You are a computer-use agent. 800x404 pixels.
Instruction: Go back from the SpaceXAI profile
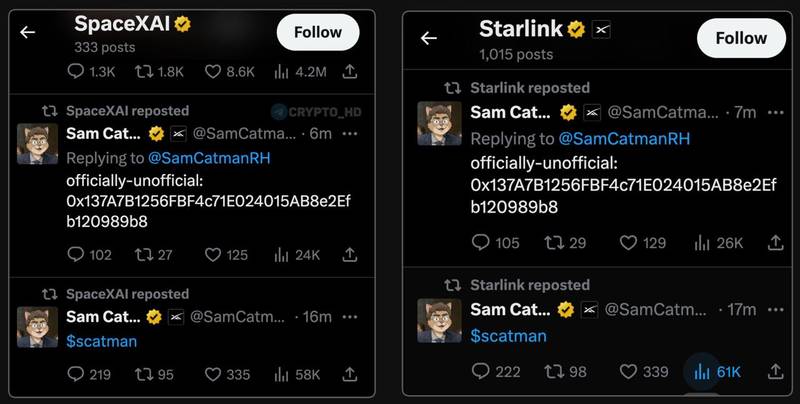(28, 33)
